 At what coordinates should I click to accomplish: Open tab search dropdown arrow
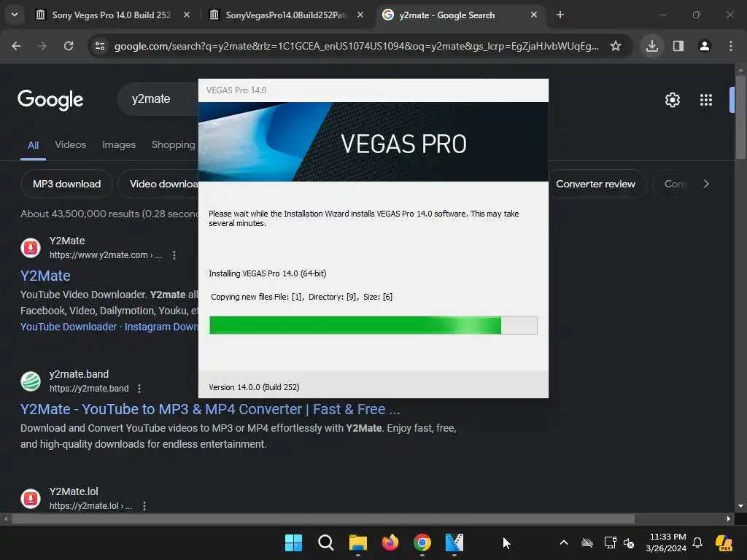(x=15, y=15)
